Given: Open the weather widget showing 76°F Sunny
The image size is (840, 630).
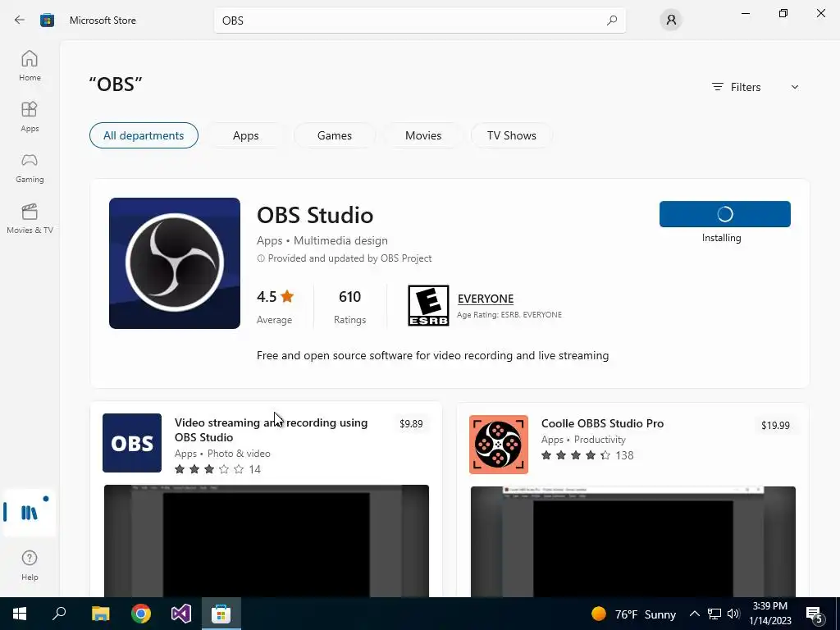Looking at the screenshot, I should 634,614.
